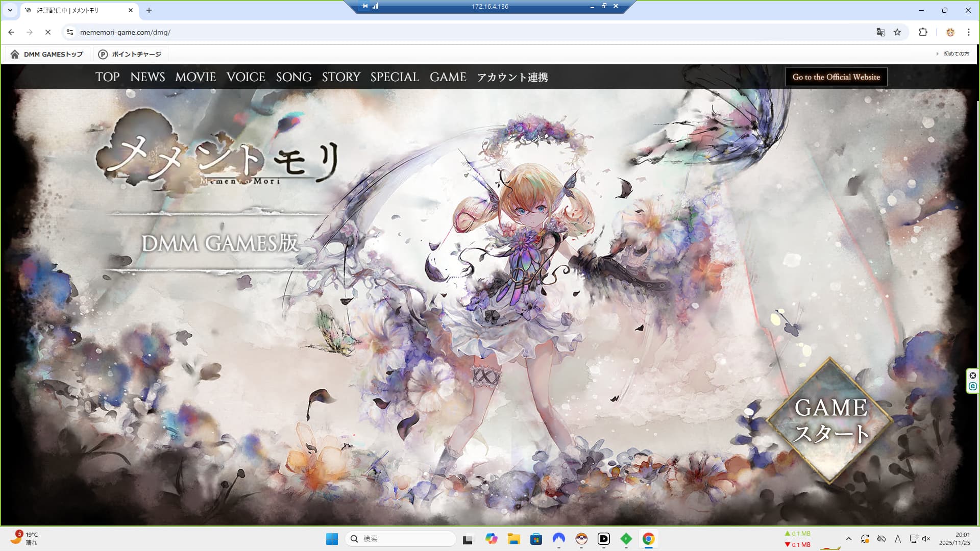Click the taskbar 検索 search box
The height and width of the screenshot is (551, 980).
[x=401, y=539]
